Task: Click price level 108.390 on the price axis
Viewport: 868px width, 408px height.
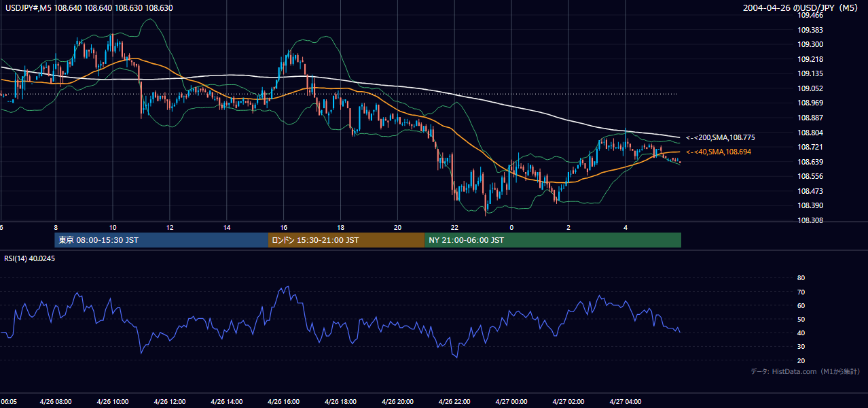Action: tap(810, 205)
